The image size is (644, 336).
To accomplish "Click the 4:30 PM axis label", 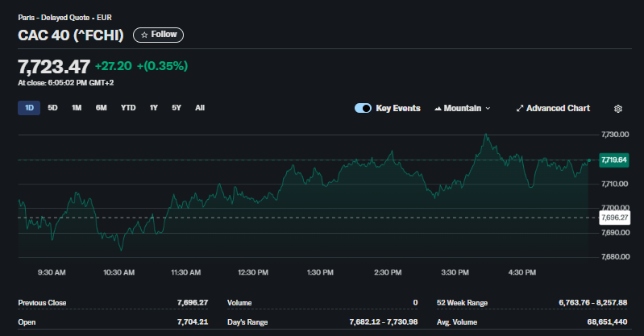I will point(522,272).
